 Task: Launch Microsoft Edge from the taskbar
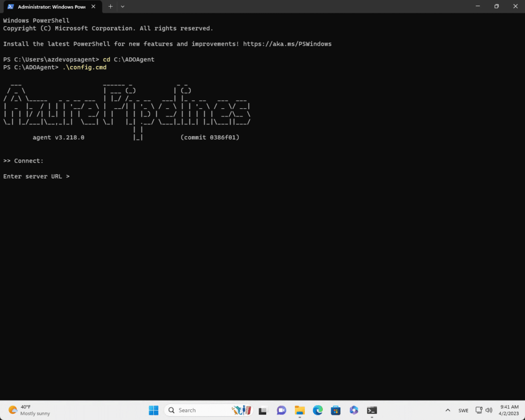pos(318,410)
